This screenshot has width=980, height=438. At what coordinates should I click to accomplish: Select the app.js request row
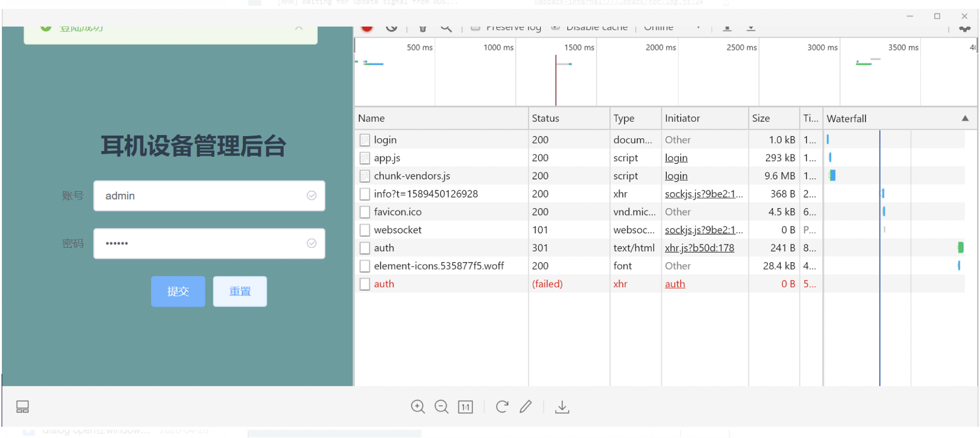[x=660, y=158]
